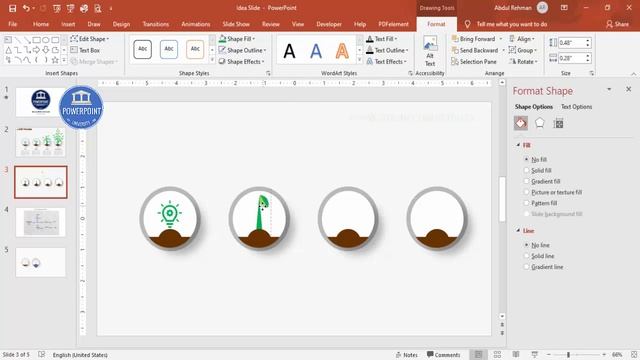Switch to the Home tab

click(41, 24)
